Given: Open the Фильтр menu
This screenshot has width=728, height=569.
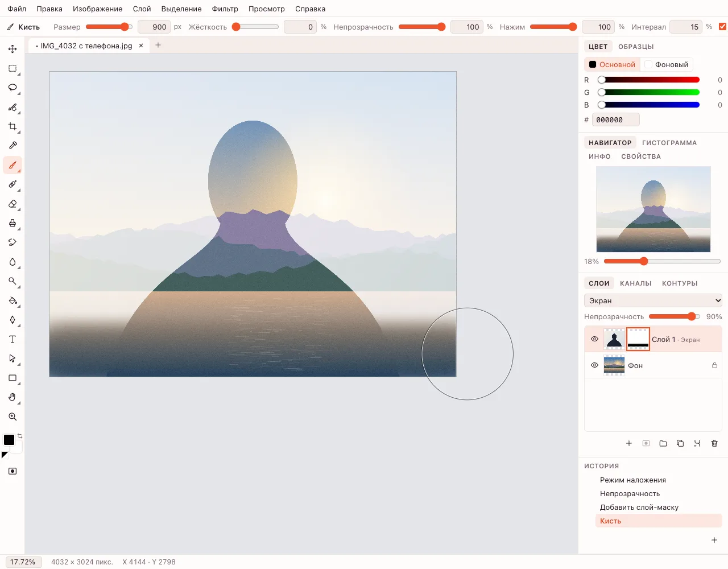Looking at the screenshot, I should (x=225, y=9).
